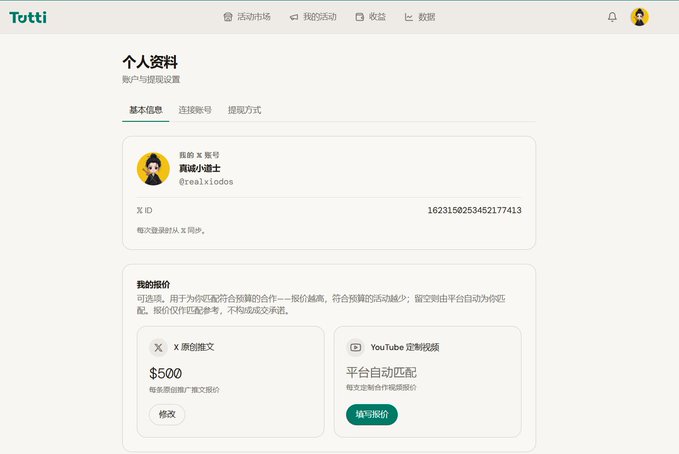
Task: Go to 我的活动 page
Action: tap(313, 17)
